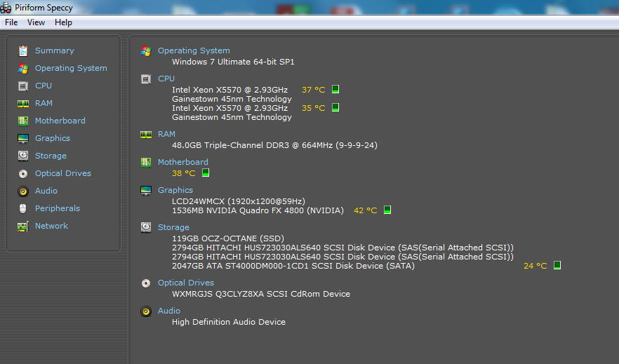
Task: Click the green indicator beside motherboard 38 °C
Action: 205,173
